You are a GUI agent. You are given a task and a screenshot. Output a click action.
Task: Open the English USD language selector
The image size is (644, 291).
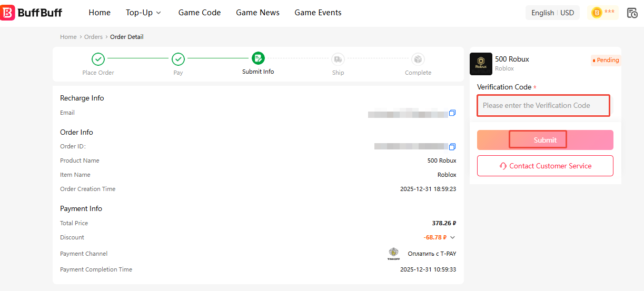point(552,13)
